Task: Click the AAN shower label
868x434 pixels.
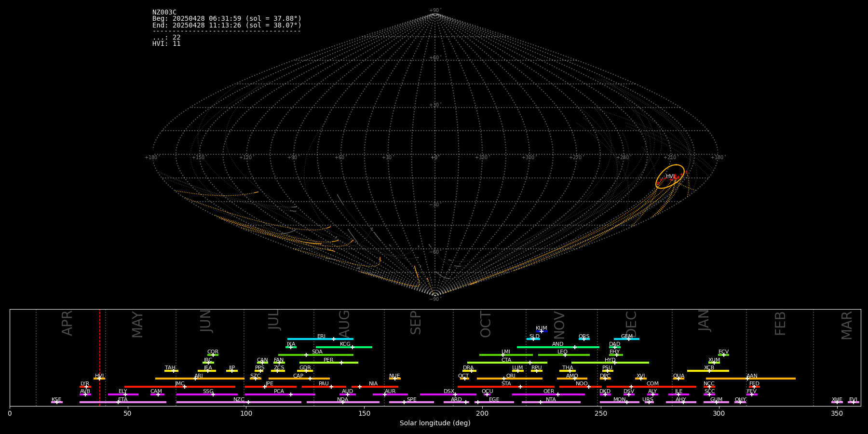Action: click(x=752, y=376)
